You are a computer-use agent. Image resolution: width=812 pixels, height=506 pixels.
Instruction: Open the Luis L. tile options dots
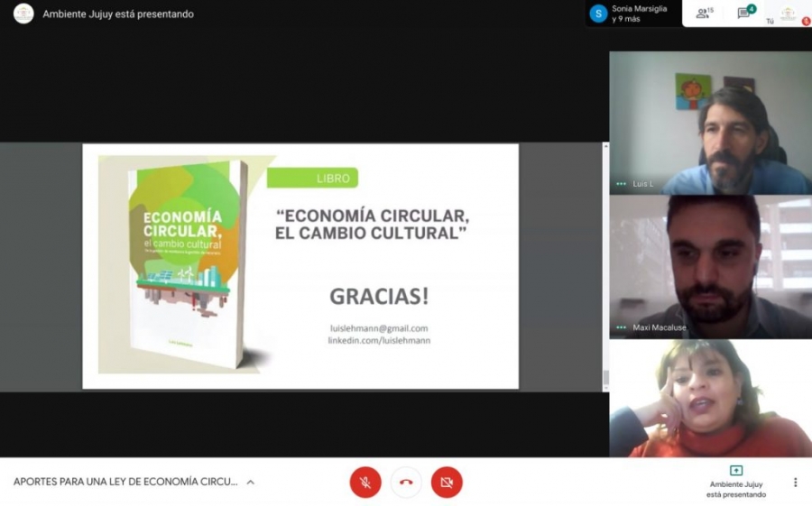pyautogui.click(x=621, y=184)
